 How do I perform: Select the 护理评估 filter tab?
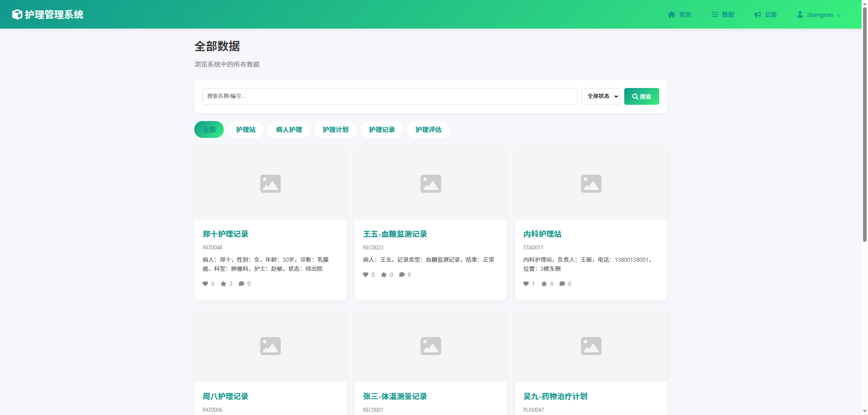[x=428, y=129]
